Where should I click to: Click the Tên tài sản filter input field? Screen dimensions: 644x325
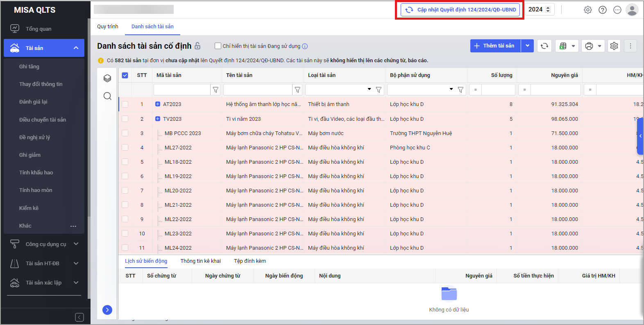point(257,90)
